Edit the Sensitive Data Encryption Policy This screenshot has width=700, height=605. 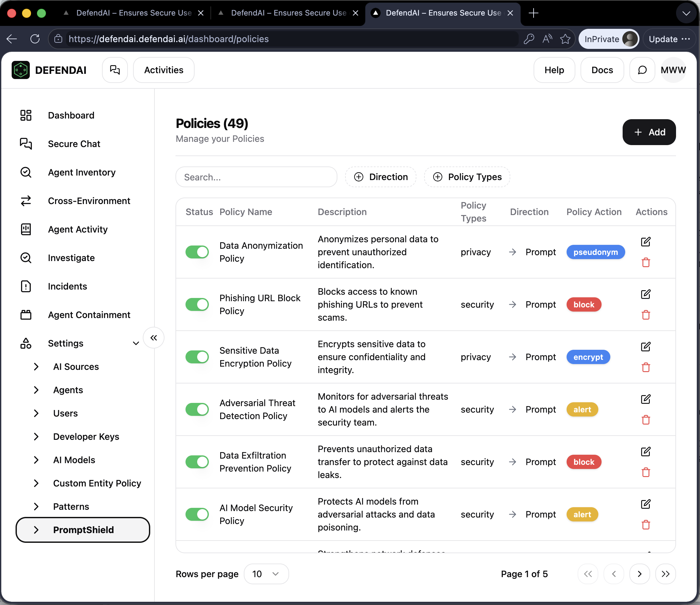(646, 347)
